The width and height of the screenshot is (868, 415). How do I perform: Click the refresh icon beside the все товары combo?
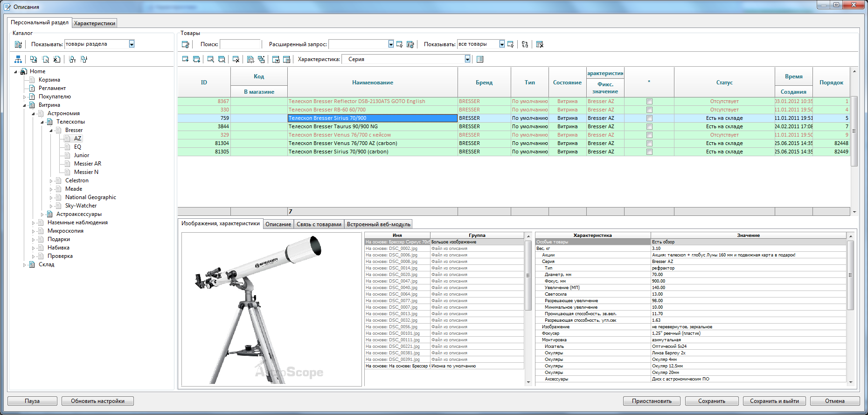coord(510,44)
